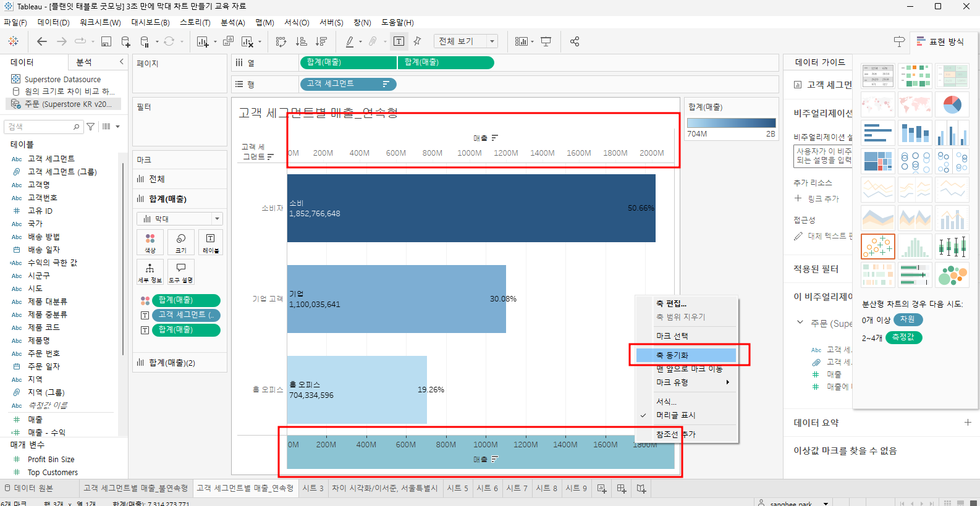Click the save workbook icon
The height and width of the screenshot is (506, 980).
[106, 41]
